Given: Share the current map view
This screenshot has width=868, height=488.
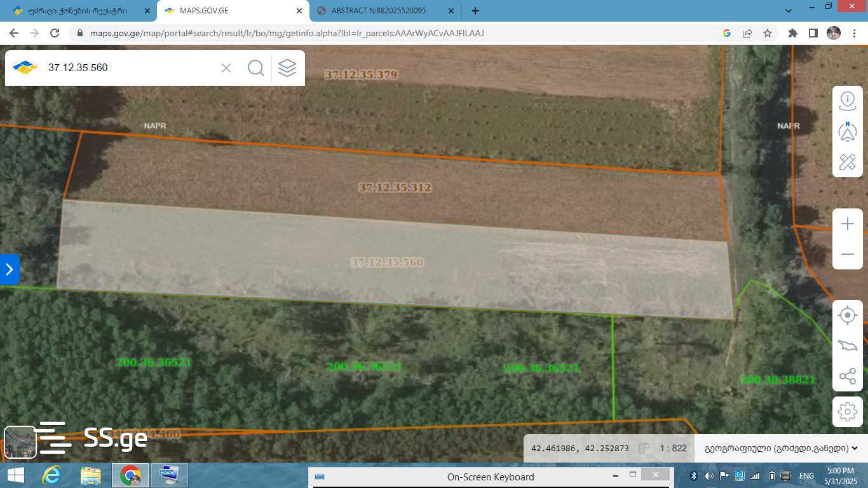Looking at the screenshot, I should pyautogui.click(x=847, y=376).
